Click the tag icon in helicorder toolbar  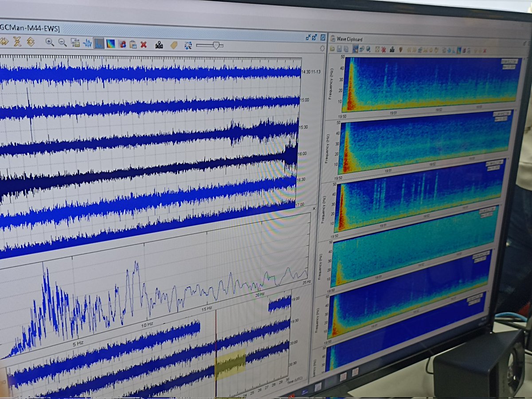(x=174, y=45)
